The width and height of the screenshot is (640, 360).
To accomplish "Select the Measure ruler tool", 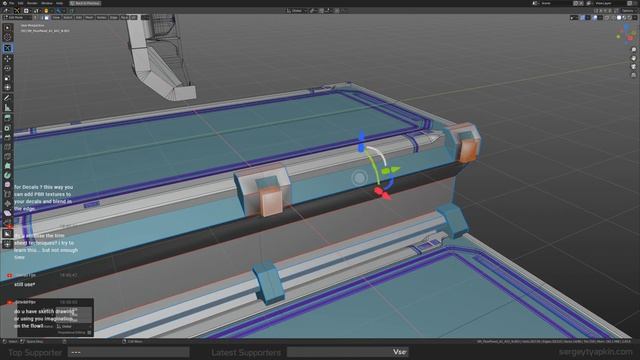I will [x=8, y=108].
